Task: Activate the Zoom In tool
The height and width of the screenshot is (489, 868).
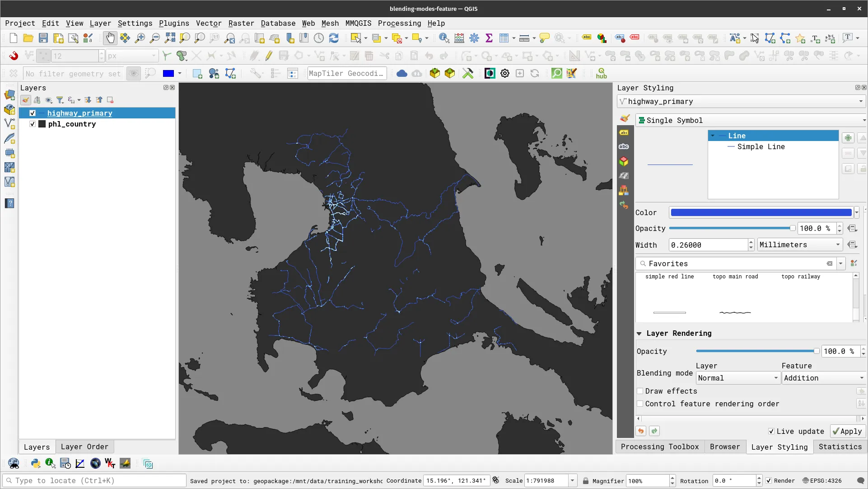Action: click(x=140, y=38)
